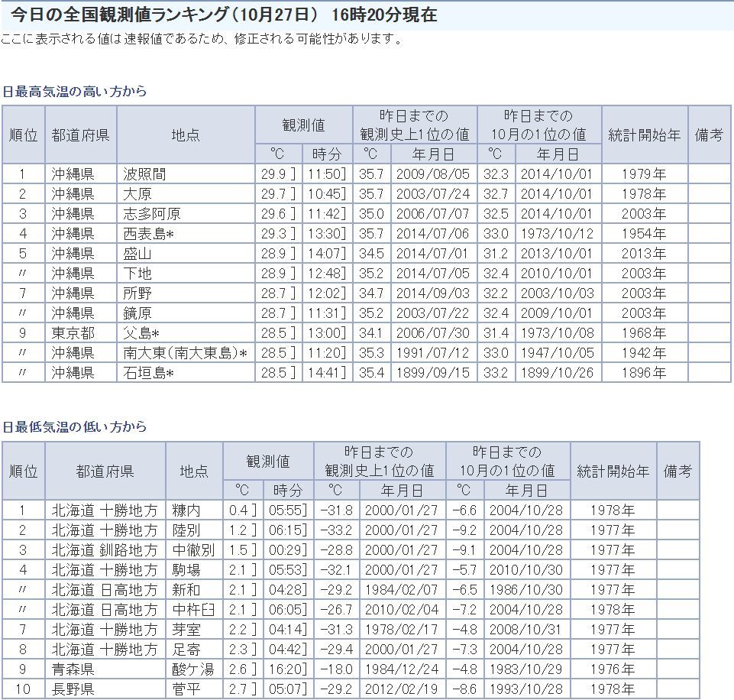
Task: Select the 波照間 station cell
Action: pos(186,174)
